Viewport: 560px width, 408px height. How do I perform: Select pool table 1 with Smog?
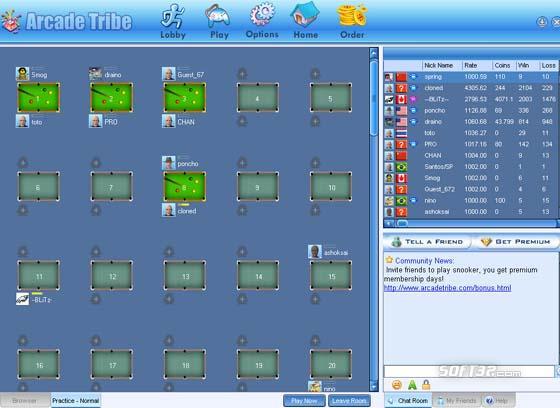39,98
